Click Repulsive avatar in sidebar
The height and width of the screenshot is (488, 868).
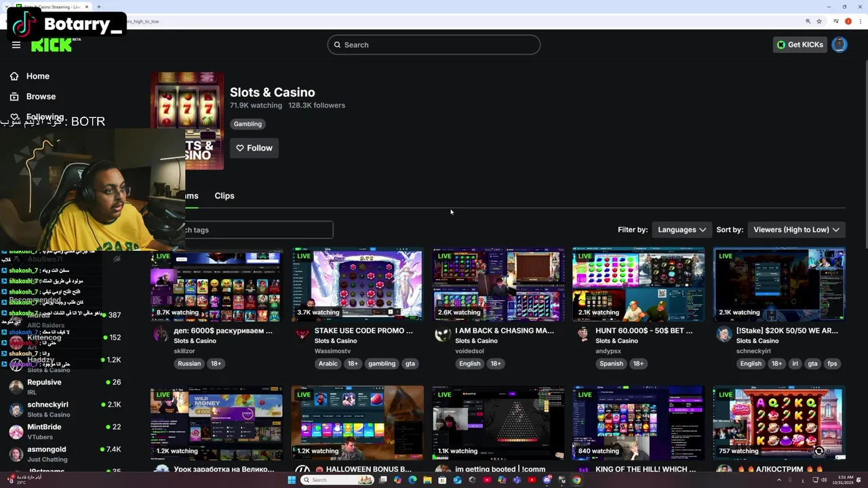tap(16, 387)
